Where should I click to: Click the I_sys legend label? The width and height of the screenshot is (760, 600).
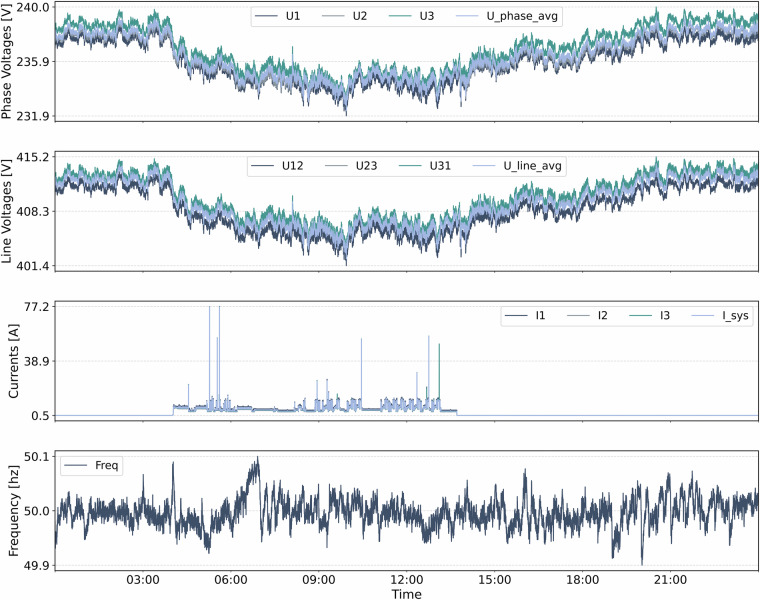[735, 316]
